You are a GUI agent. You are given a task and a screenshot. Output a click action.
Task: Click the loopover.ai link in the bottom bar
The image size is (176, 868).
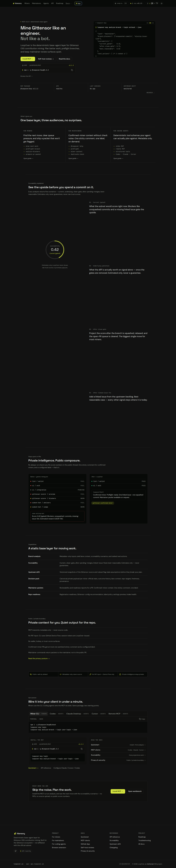(x=19, y=864)
